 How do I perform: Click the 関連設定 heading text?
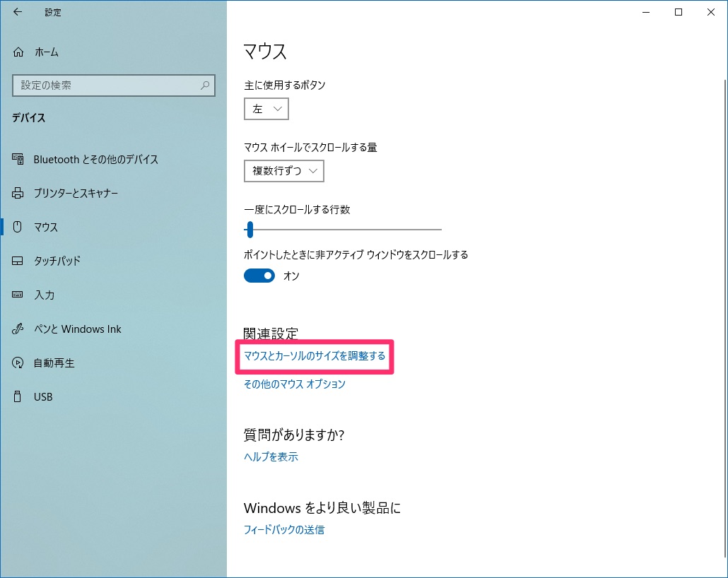(271, 334)
